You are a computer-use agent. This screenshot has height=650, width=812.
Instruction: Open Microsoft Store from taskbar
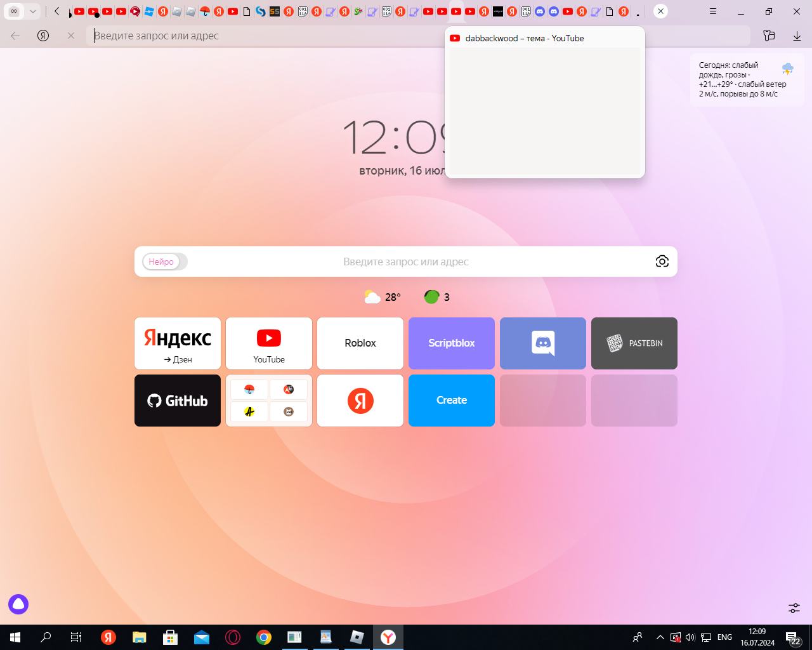tap(171, 637)
